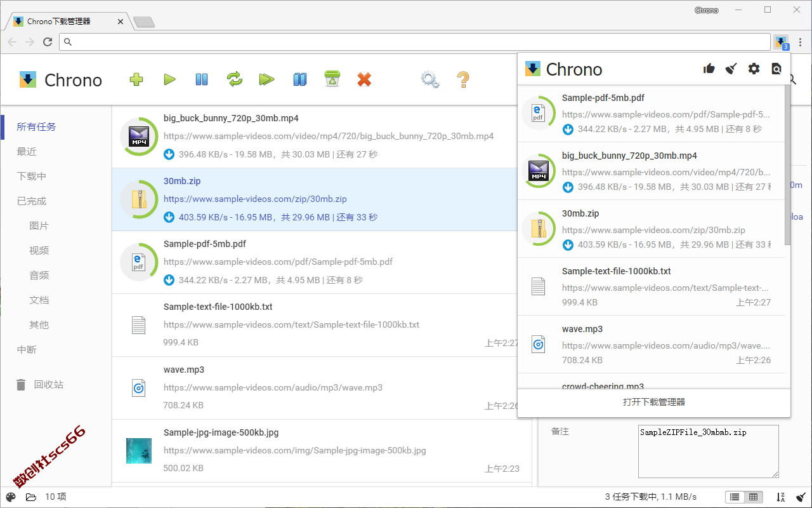Click the 备注 notes text area
The width and height of the screenshot is (812, 508).
[x=708, y=451]
